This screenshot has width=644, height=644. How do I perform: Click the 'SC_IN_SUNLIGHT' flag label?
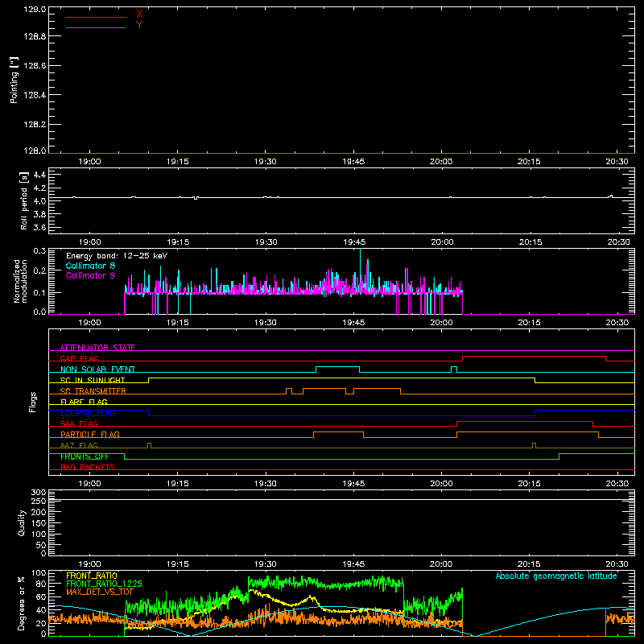tap(93, 380)
